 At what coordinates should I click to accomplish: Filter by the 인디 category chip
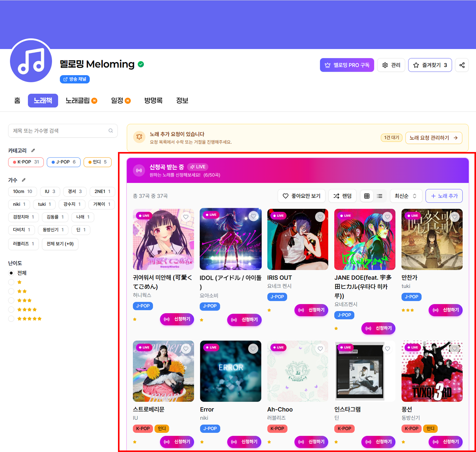98,162
